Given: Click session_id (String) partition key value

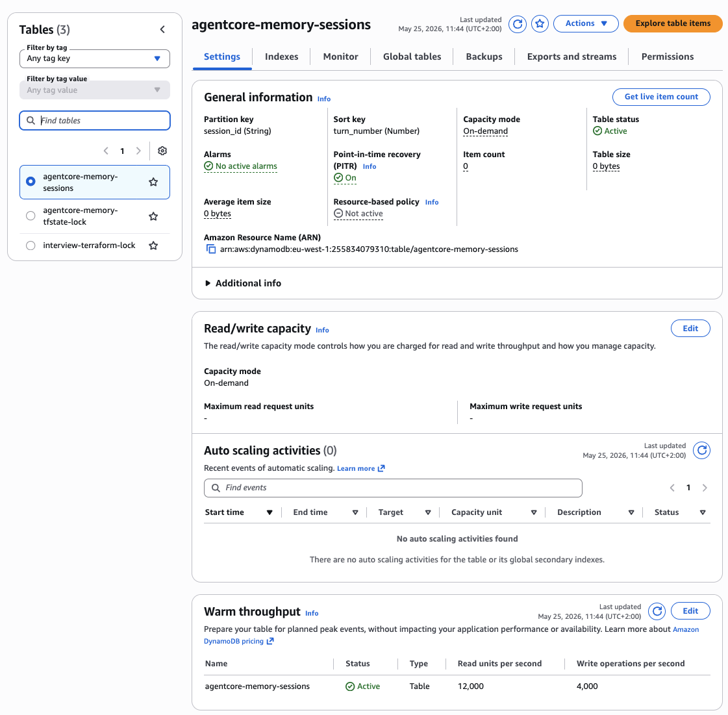Looking at the screenshot, I should pyautogui.click(x=237, y=131).
